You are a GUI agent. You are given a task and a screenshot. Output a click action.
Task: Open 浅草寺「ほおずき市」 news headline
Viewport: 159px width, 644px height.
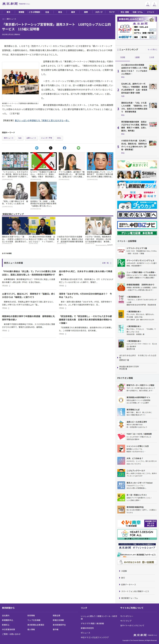85,296
